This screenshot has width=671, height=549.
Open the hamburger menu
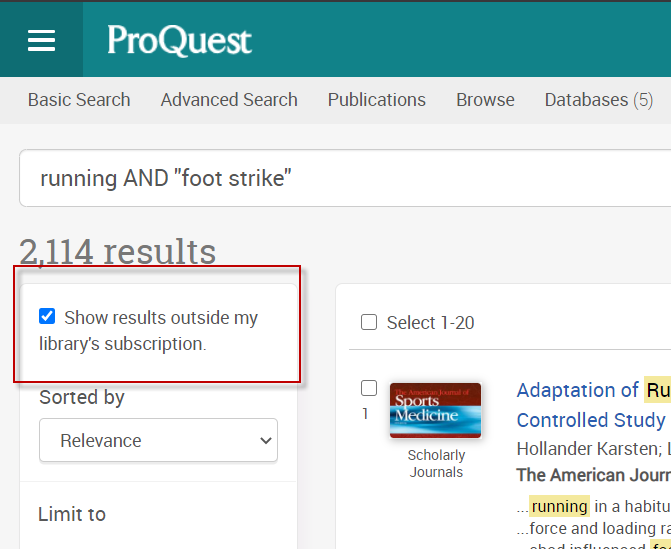(41, 40)
